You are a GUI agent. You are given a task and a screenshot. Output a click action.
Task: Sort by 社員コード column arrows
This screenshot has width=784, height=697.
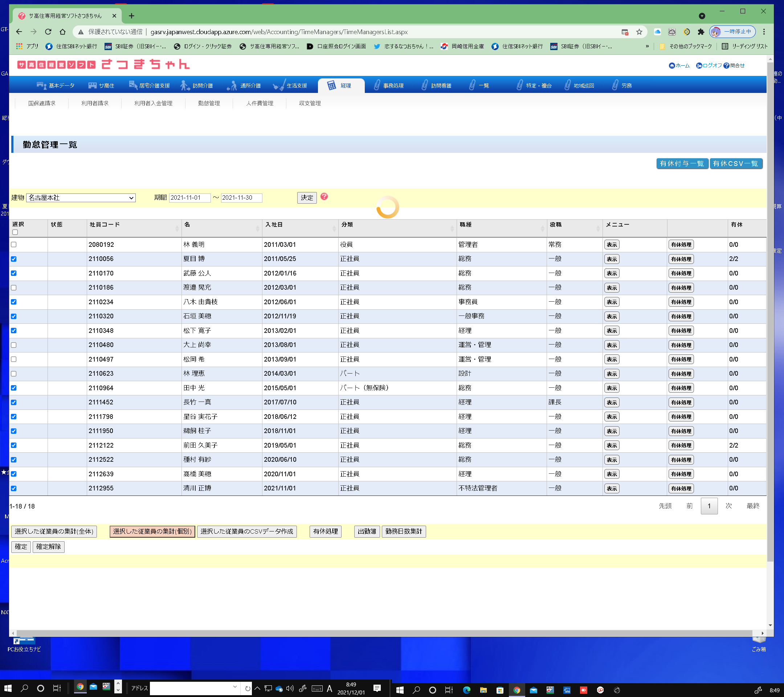pyautogui.click(x=177, y=228)
